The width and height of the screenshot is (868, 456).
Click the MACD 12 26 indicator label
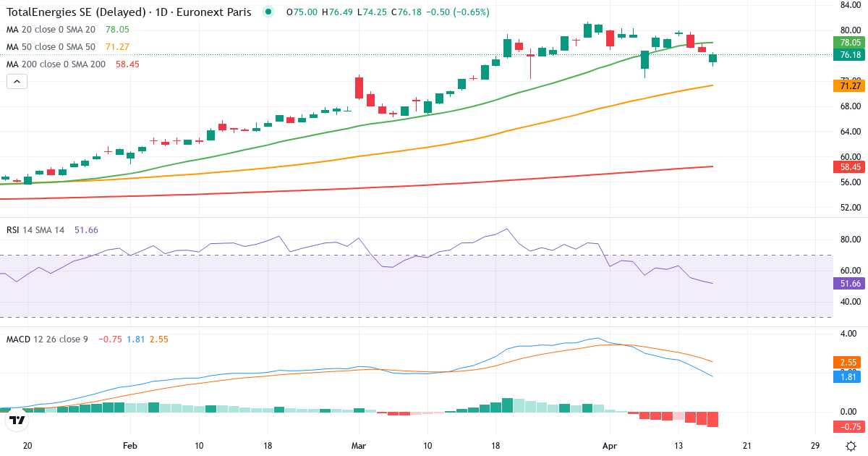(x=47, y=339)
